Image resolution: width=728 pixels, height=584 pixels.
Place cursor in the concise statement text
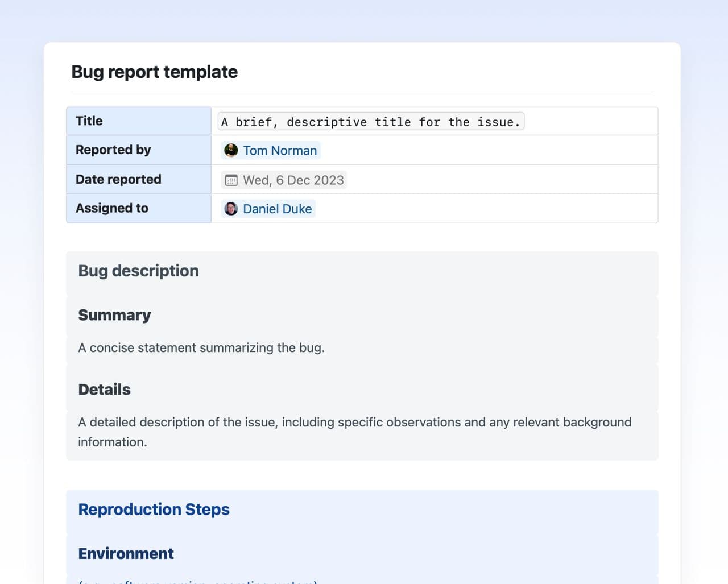201,348
